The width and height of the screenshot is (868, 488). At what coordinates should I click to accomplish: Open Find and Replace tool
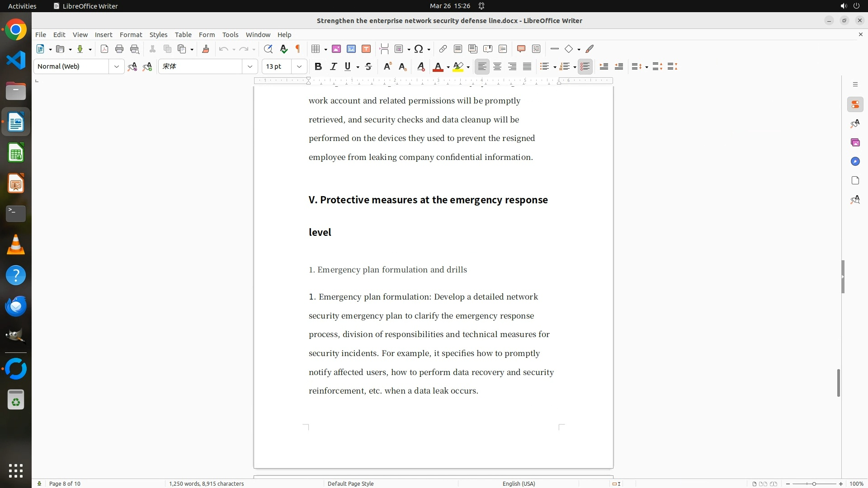268,49
